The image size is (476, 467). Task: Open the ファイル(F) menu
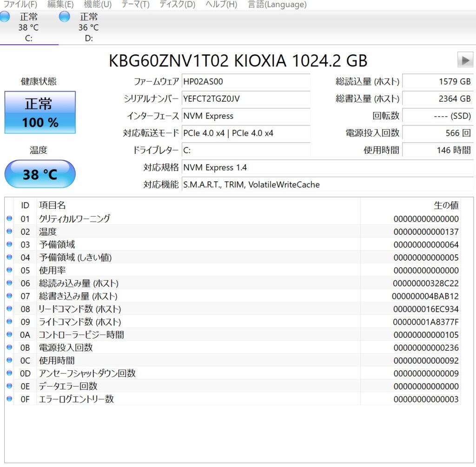20,4
